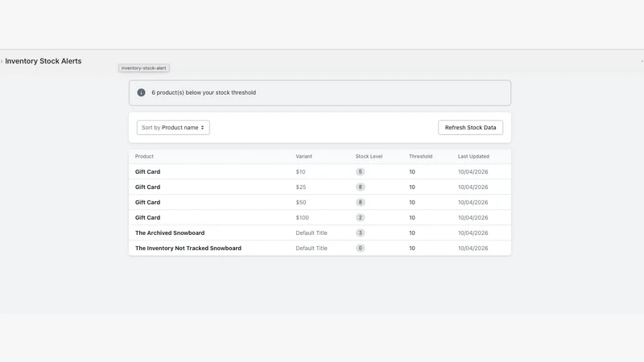This screenshot has width=644, height=362.
Task: Click the $10 variant cell
Action: (x=300, y=172)
